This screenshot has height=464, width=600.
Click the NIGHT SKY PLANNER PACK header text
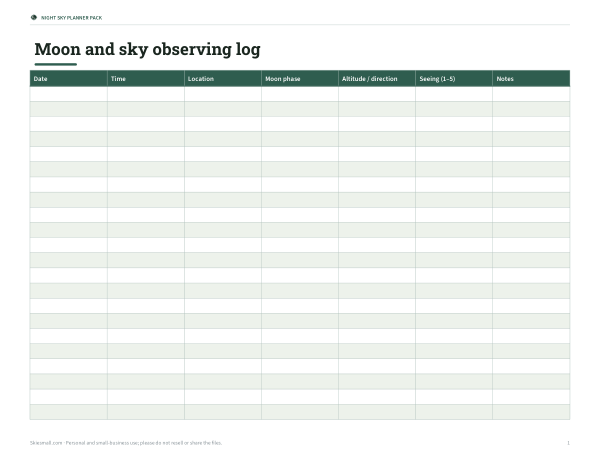[72, 18]
